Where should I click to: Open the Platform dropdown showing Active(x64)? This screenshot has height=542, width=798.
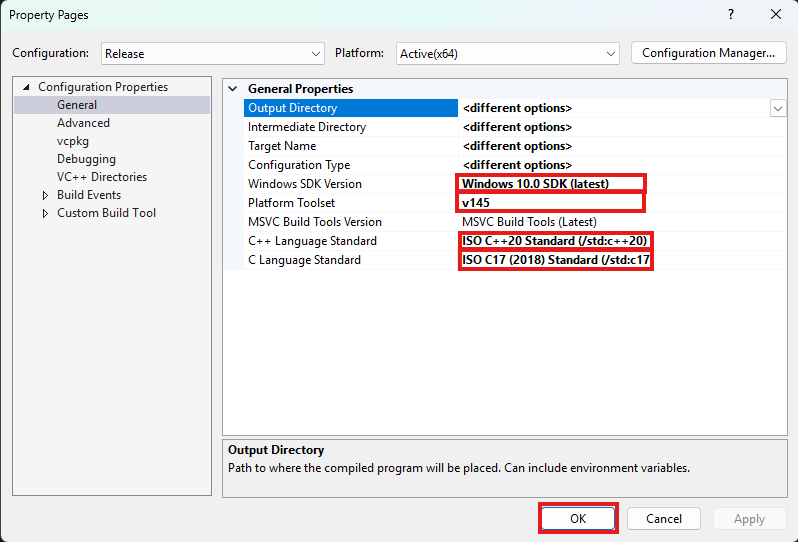coord(507,53)
